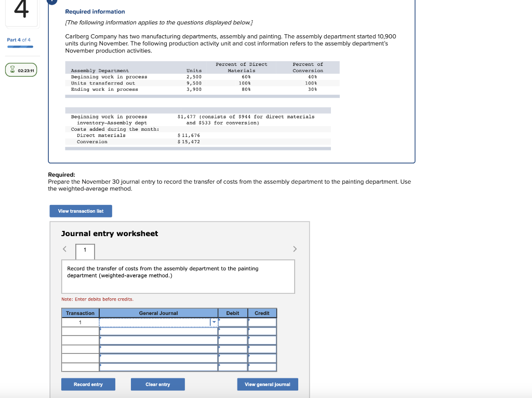Go to next journal entry arrow
Screen dimensions: 532x398
coord(295,249)
